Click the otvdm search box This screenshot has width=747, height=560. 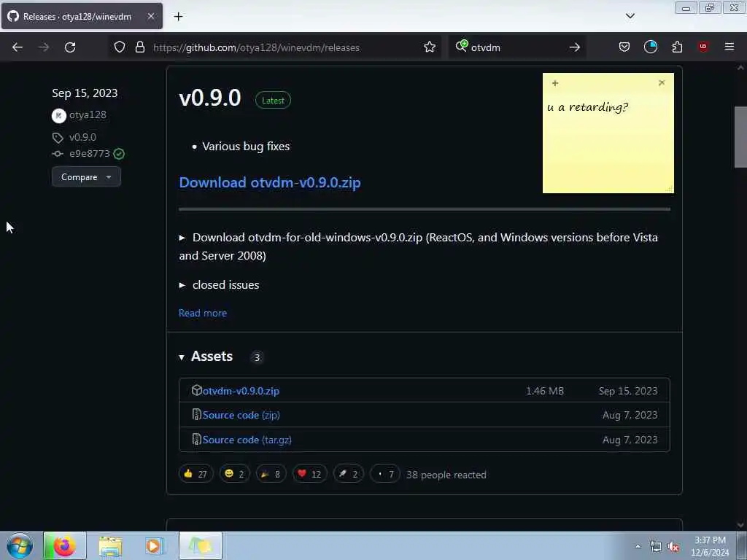(x=517, y=47)
